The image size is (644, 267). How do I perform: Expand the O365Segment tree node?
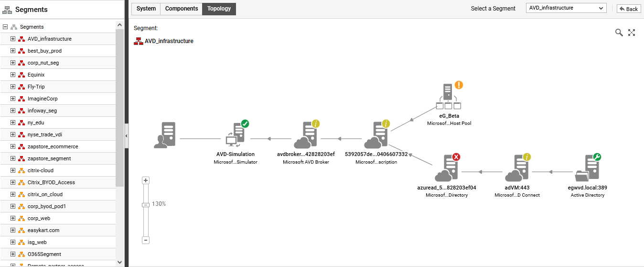click(x=13, y=254)
